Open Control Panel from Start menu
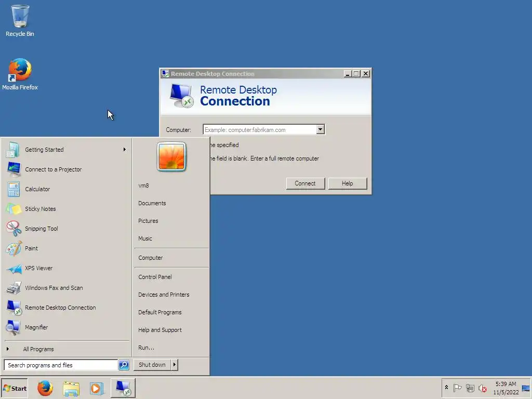 [x=155, y=277]
